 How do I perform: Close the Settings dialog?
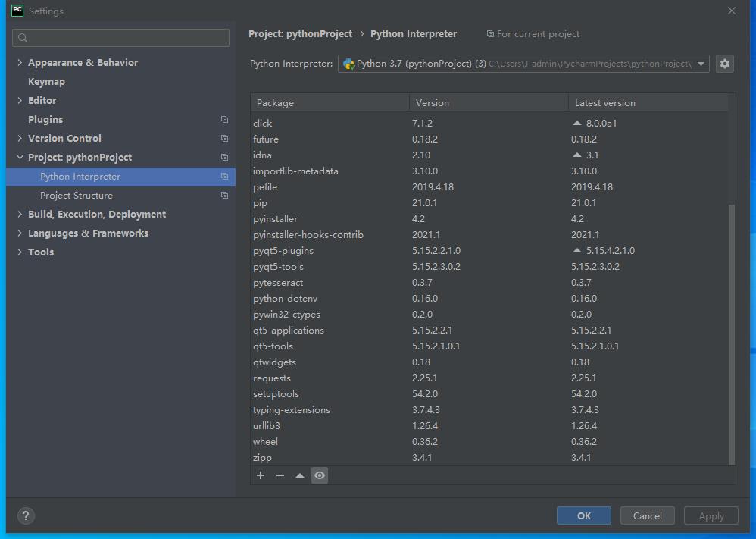(732, 11)
